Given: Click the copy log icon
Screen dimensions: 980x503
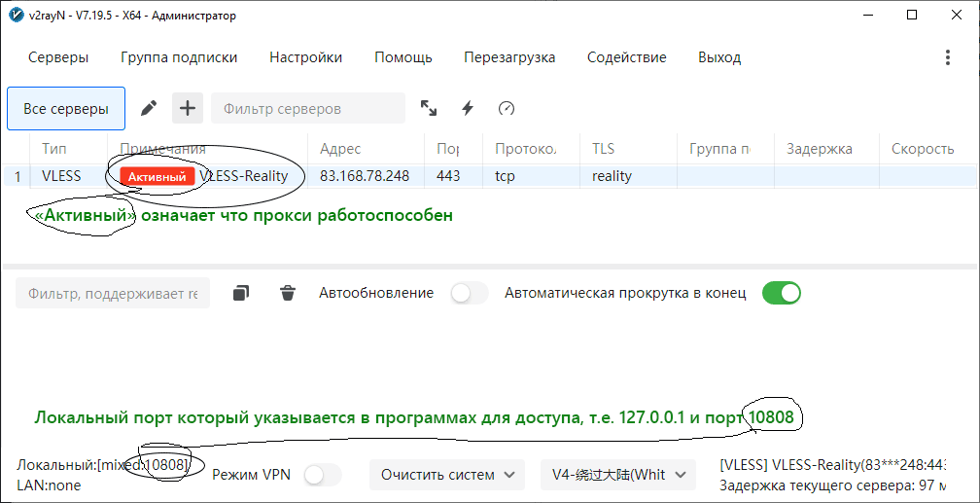Looking at the screenshot, I should point(241,293).
